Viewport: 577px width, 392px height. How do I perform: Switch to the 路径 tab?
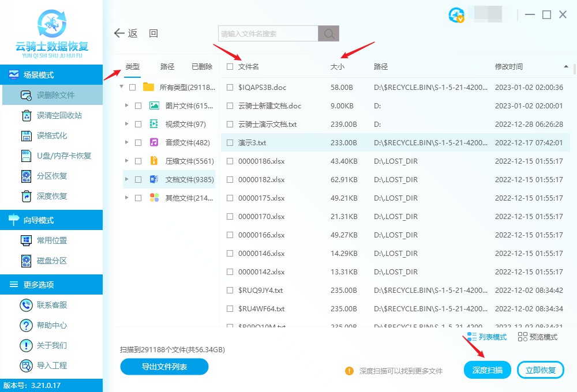click(167, 66)
